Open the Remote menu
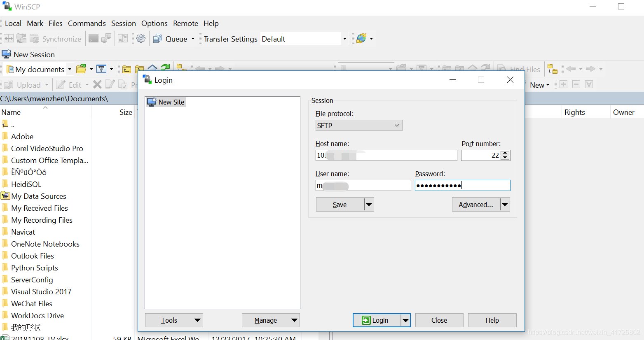Image resolution: width=644 pixels, height=340 pixels. pyautogui.click(x=185, y=23)
